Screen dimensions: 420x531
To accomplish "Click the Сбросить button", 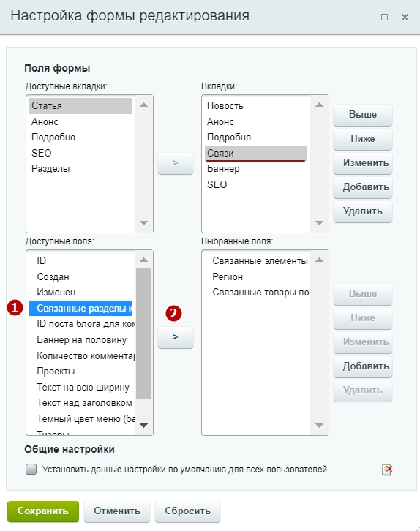I will tap(187, 511).
